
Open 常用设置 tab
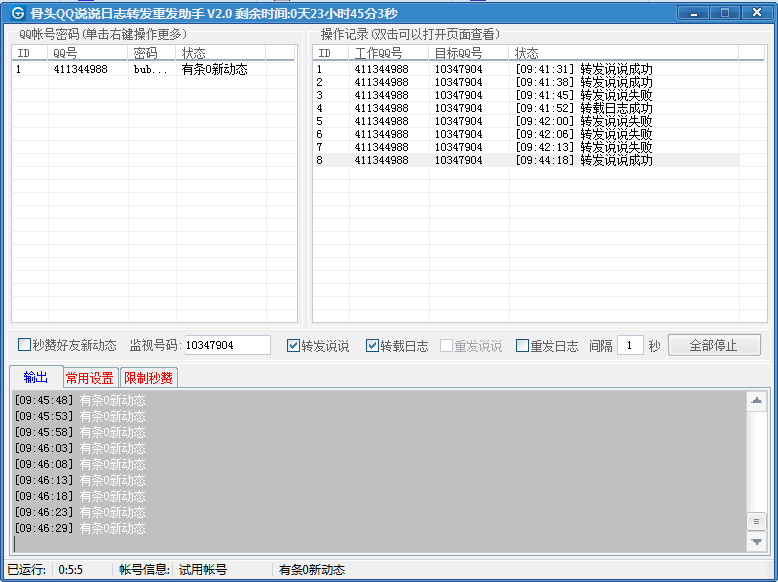tap(90, 378)
